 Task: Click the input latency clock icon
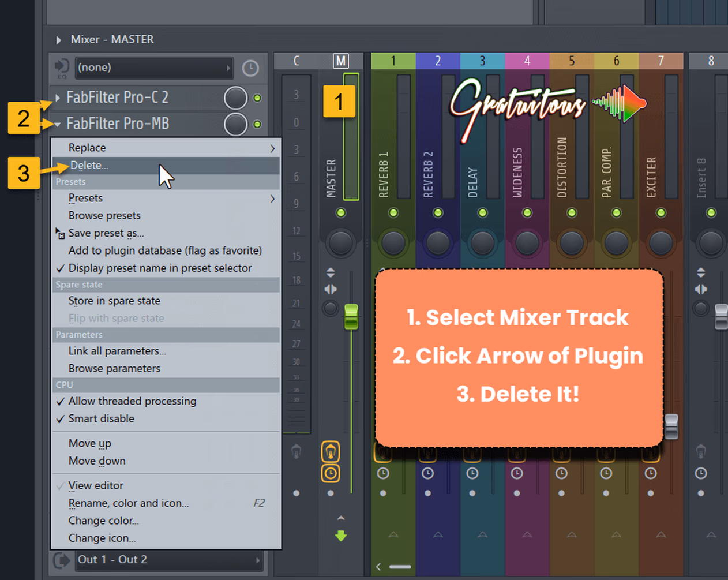click(250, 68)
